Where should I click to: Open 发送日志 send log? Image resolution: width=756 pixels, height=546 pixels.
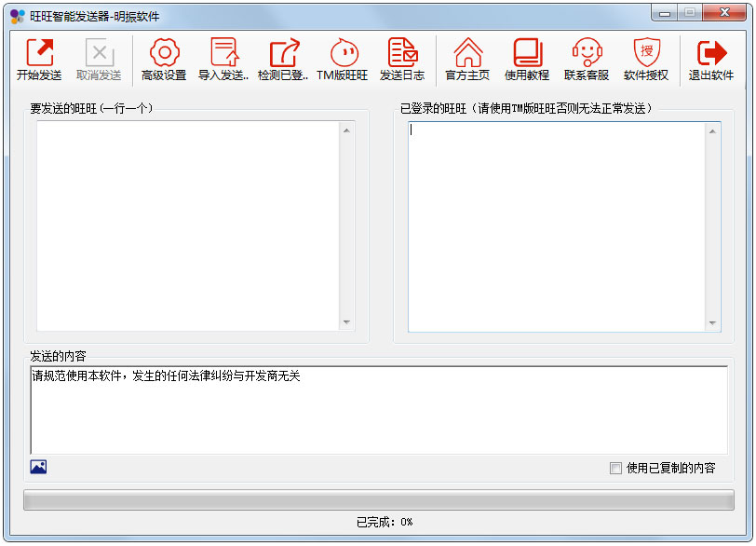[x=402, y=60]
